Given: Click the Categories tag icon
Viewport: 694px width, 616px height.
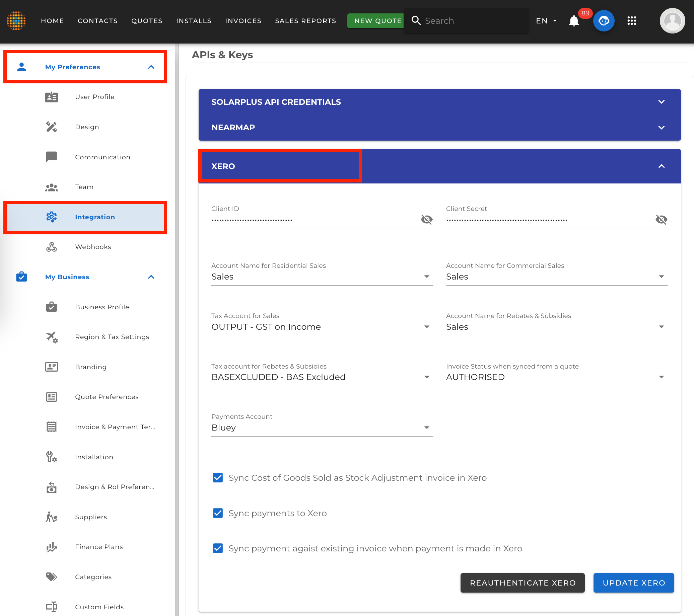Looking at the screenshot, I should 51,576.
